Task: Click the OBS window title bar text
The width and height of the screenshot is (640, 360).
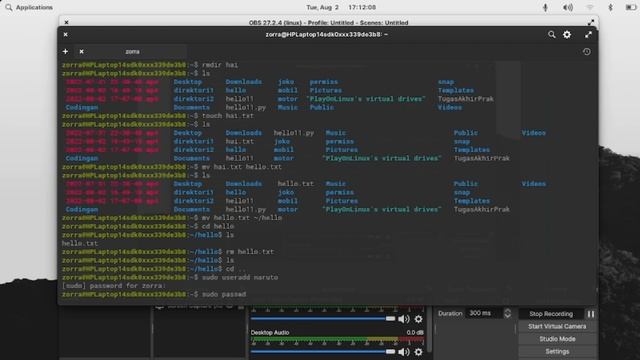Action: 329,22
